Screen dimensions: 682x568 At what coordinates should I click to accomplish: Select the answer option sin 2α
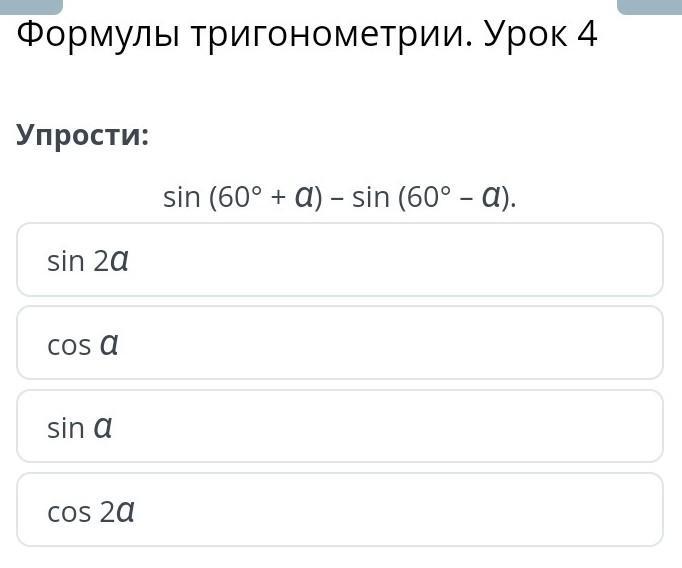340,260
